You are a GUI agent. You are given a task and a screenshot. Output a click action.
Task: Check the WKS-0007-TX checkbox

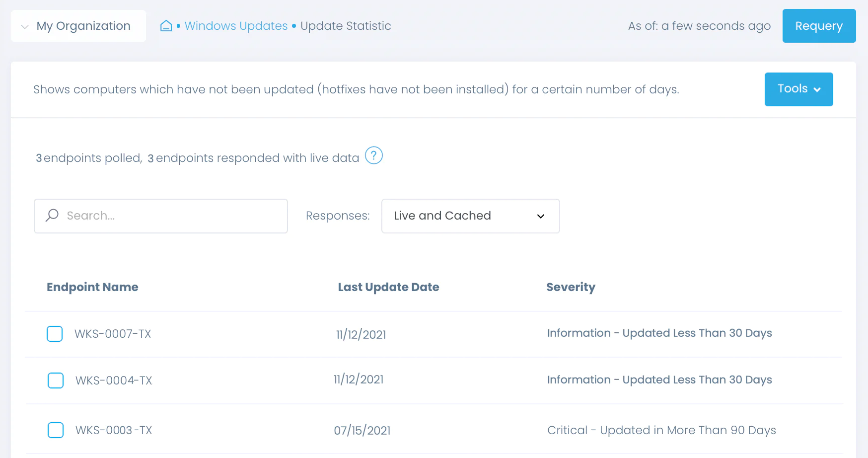(x=55, y=334)
